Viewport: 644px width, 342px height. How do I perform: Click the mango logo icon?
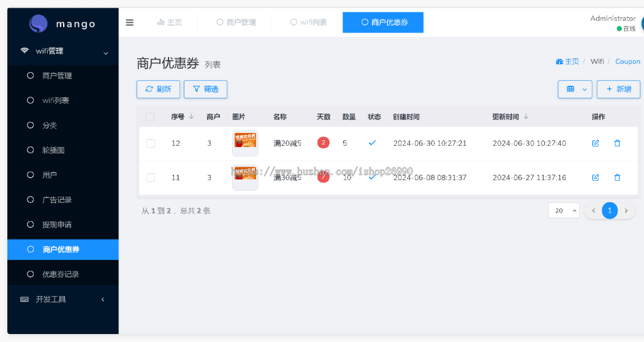39,23
